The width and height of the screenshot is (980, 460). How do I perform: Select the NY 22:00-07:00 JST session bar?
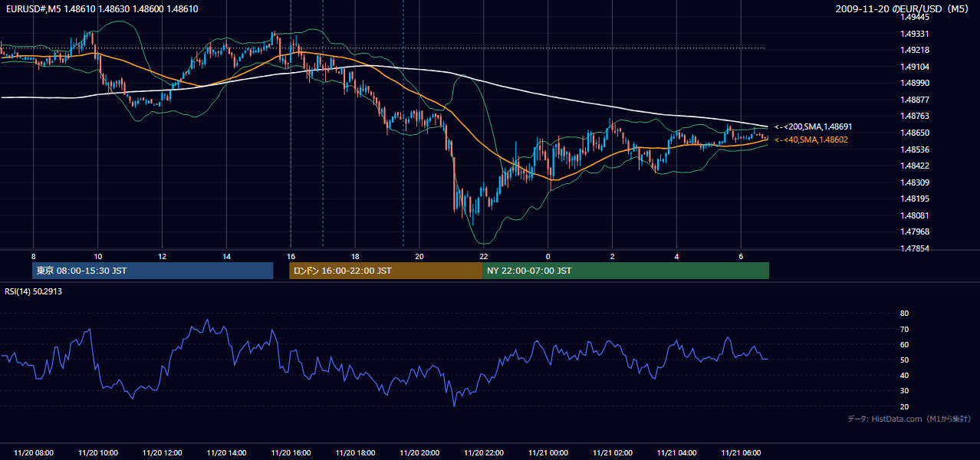click(626, 271)
